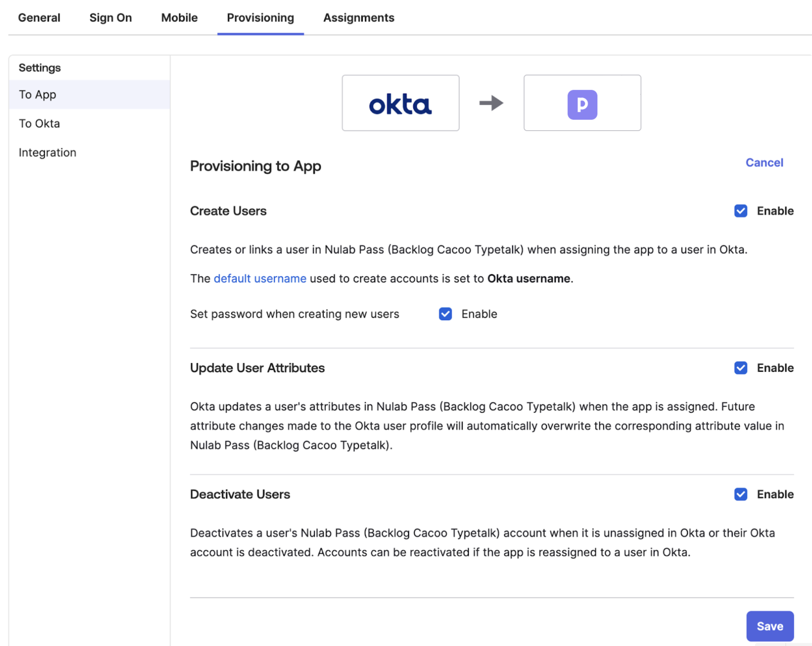The width and height of the screenshot is (812, 646).
Task: Open Integration in the settings sidebar
Action: (x=47, y=153)
